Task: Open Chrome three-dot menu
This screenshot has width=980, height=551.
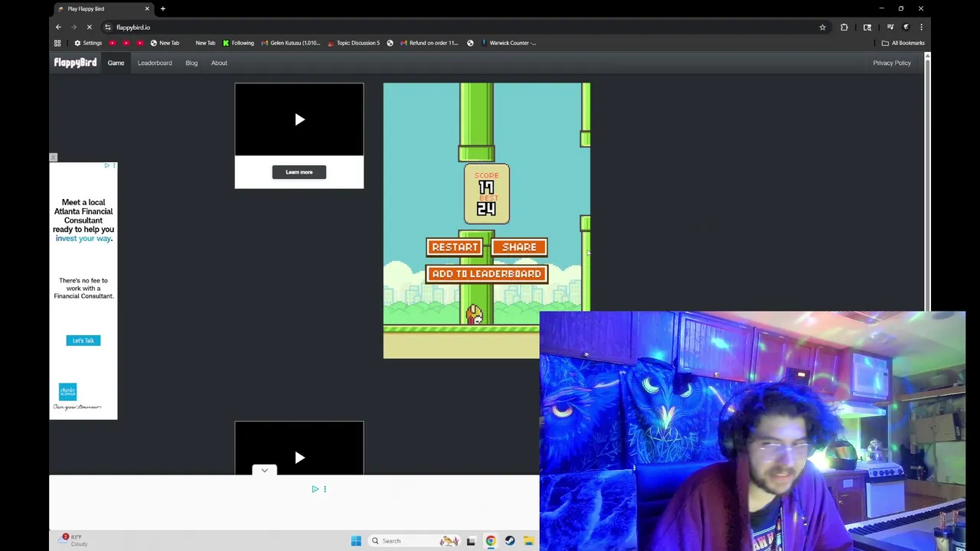Action: pos(922,28)
